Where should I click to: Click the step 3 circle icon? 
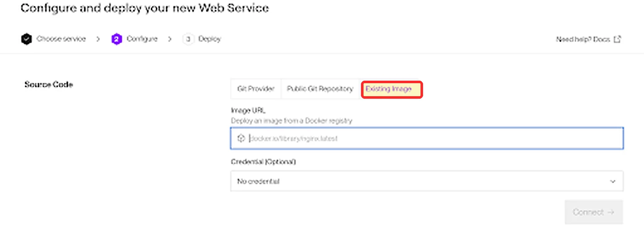tap(188, 39)
